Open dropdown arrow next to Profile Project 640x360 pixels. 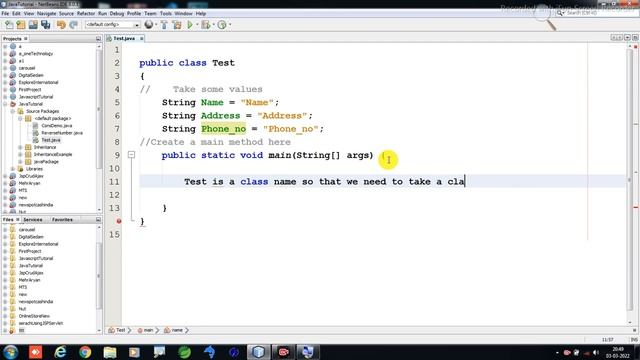point(230,25)
